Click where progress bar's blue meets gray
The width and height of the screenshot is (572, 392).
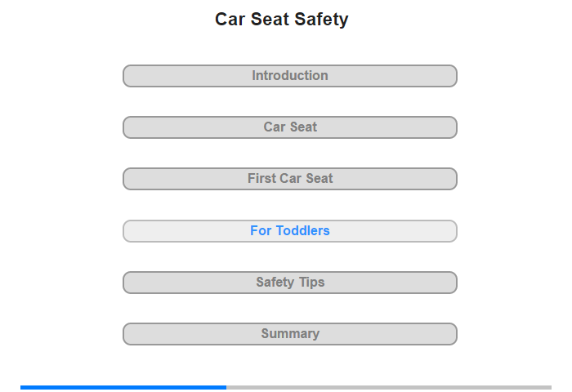(226, 387)
